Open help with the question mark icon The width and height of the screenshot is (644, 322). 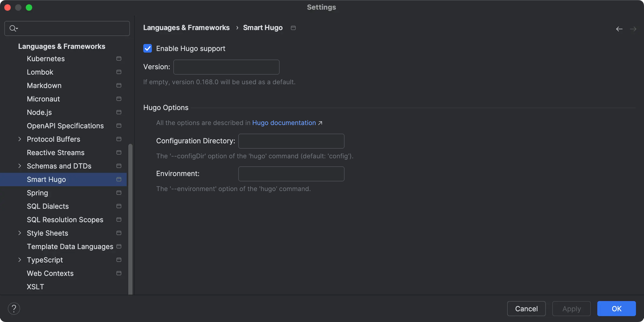coord(14,309)
